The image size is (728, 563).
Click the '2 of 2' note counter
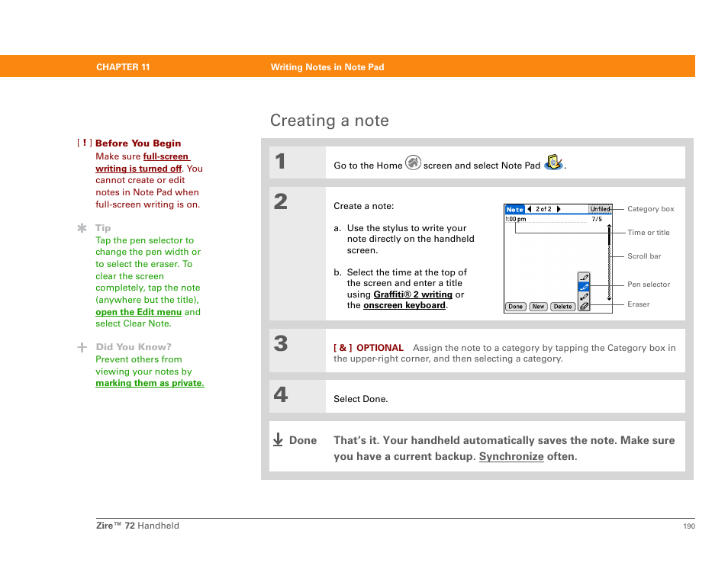point(543,209)
